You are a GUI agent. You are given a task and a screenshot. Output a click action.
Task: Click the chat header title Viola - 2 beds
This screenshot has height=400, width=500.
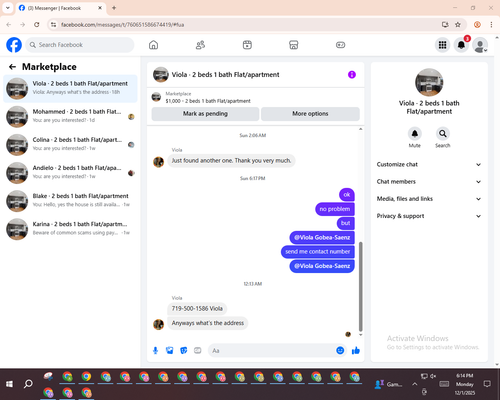coord(225,75)
